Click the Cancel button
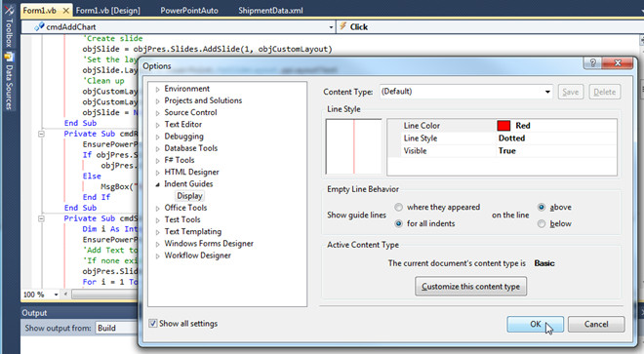644x354 pixels. 596,324
